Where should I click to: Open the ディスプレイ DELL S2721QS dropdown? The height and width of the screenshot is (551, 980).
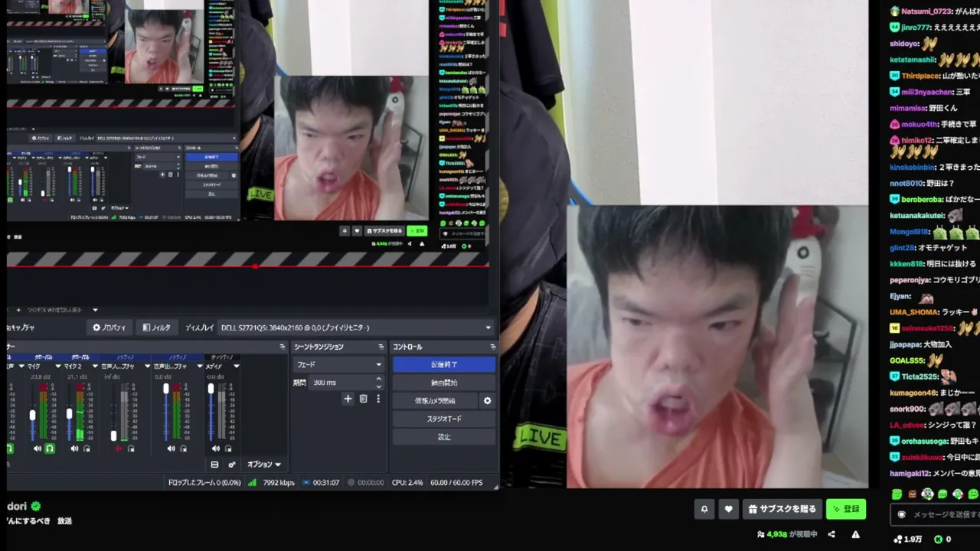[355, 328]
